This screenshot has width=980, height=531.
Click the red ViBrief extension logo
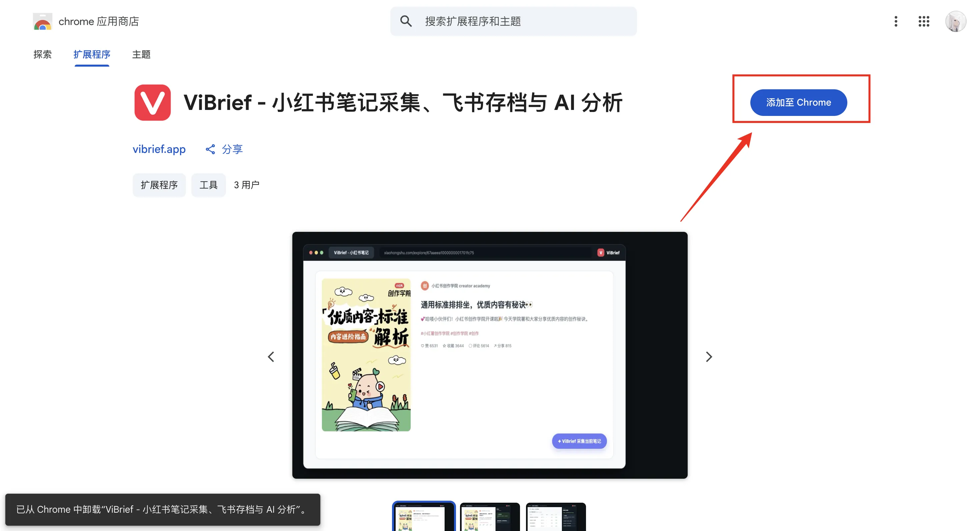153,103
